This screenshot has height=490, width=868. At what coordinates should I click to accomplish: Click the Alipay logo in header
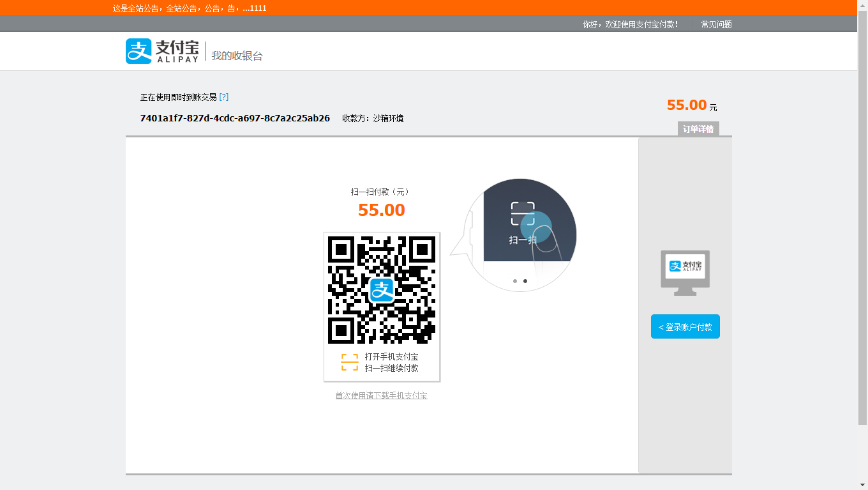(162, 51)
